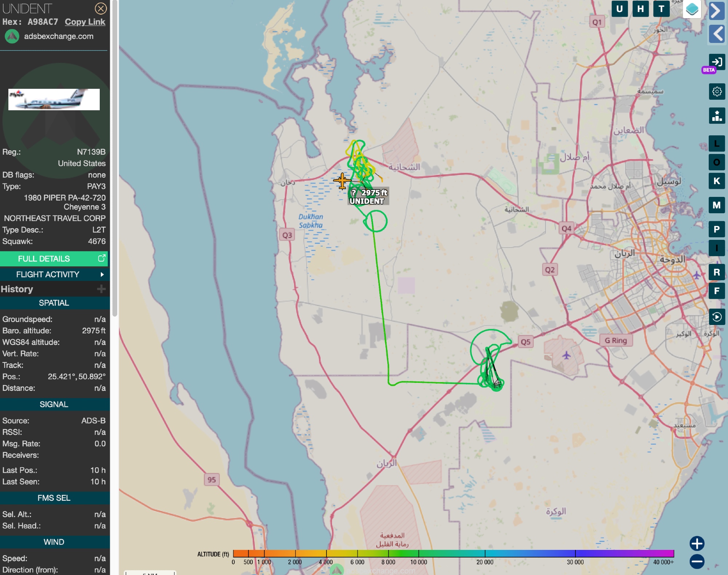Zoom in with the plus button

pos(697,543)
